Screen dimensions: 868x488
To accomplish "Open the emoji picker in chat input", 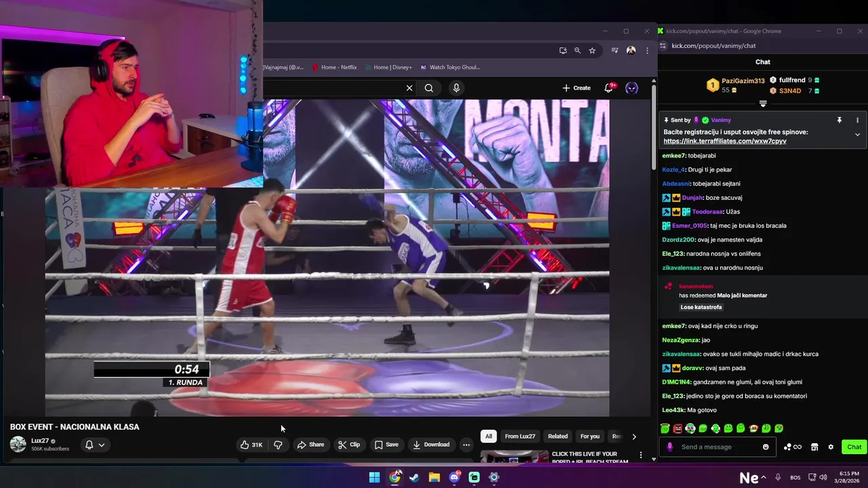I will tap(766, 447).
